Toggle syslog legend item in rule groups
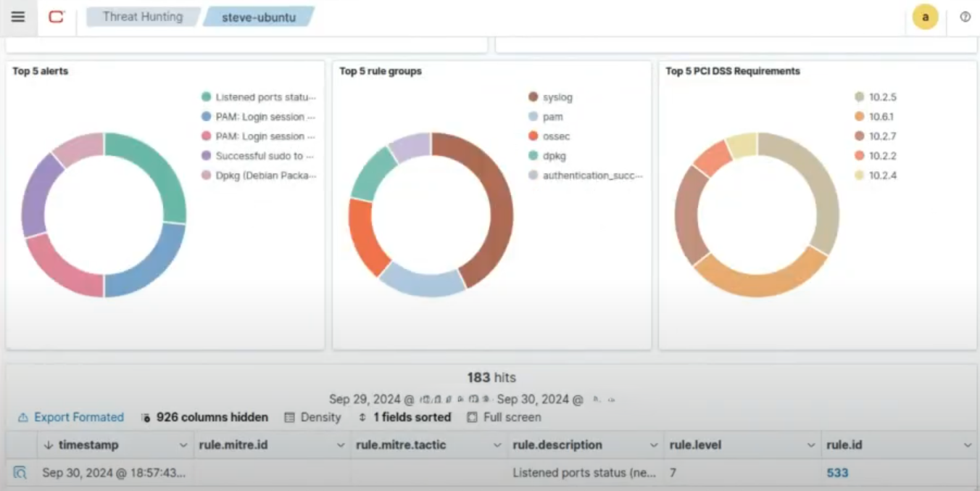 (x=557, y=97)
